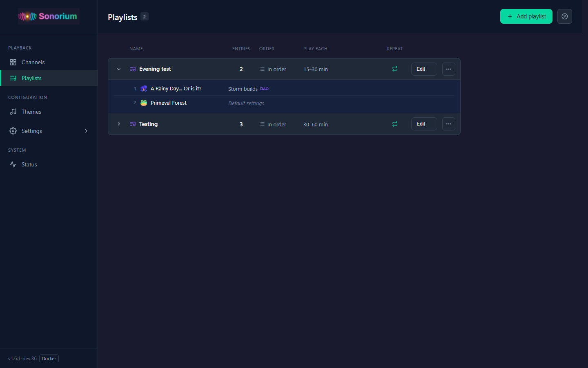The image size is (588, 368).
Task: Select Playlists in the sidebar
Action: tap(49, 78)
